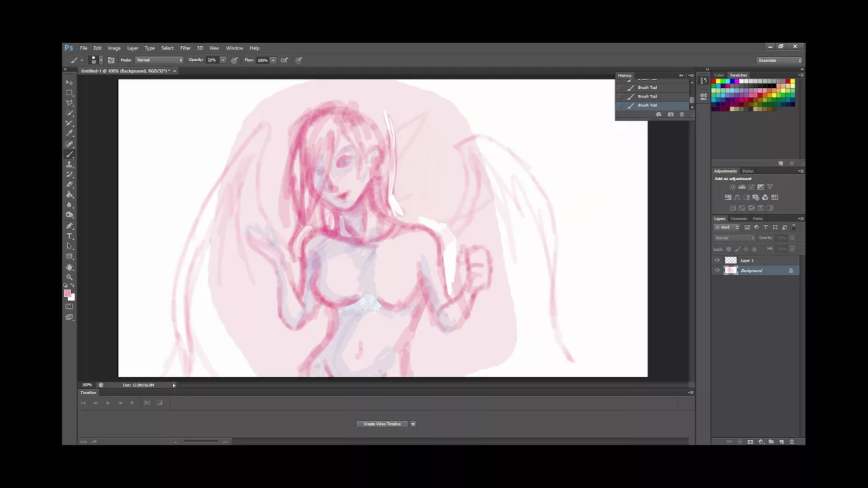Open the brush panel toggle icon
The width and height of the screenshot is (868, 488).
[111, 60]
